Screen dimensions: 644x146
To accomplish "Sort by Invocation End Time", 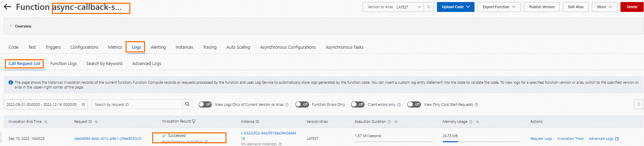I will [46, 122].
